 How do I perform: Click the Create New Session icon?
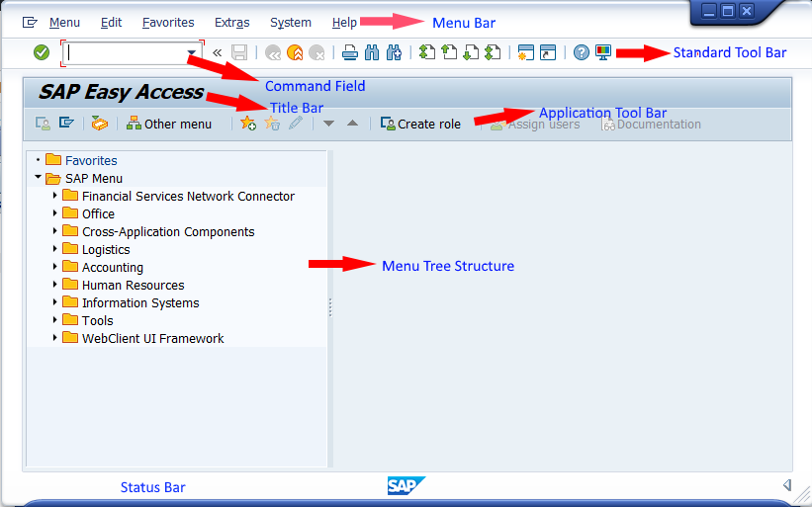525,52
